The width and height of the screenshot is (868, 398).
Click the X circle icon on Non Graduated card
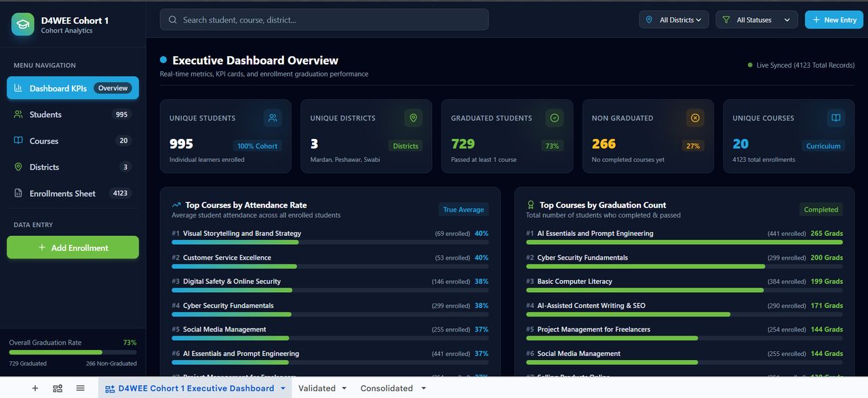point(695,118)
